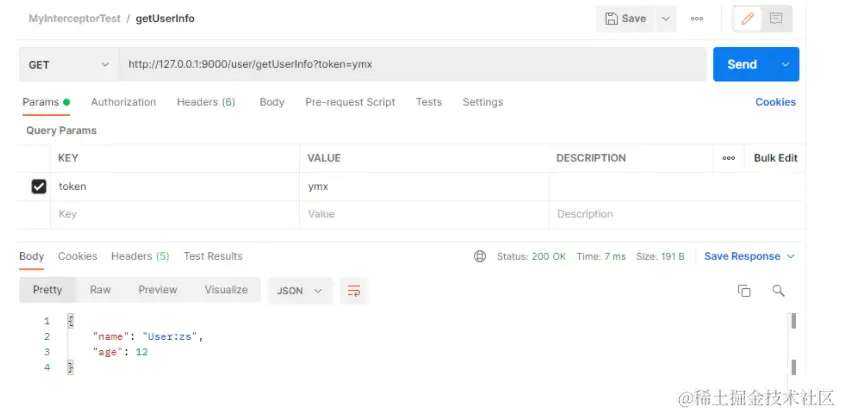Open the Settings tab
The width and height of the screenshot is (841, 414).
pos(483,102)
